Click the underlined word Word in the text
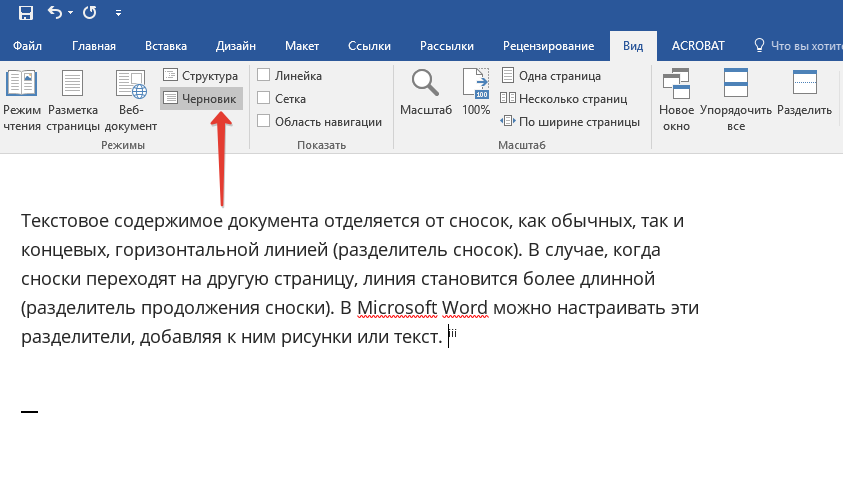 pyautogui.click(x=465, y=308)
